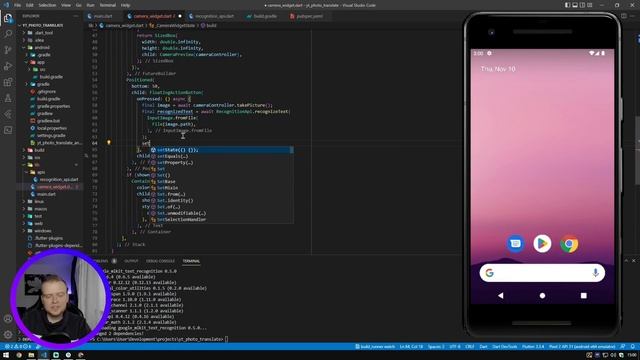Click build_runner watch in status bar
This screenshot has width=640, height=360.
pos(375,347)
